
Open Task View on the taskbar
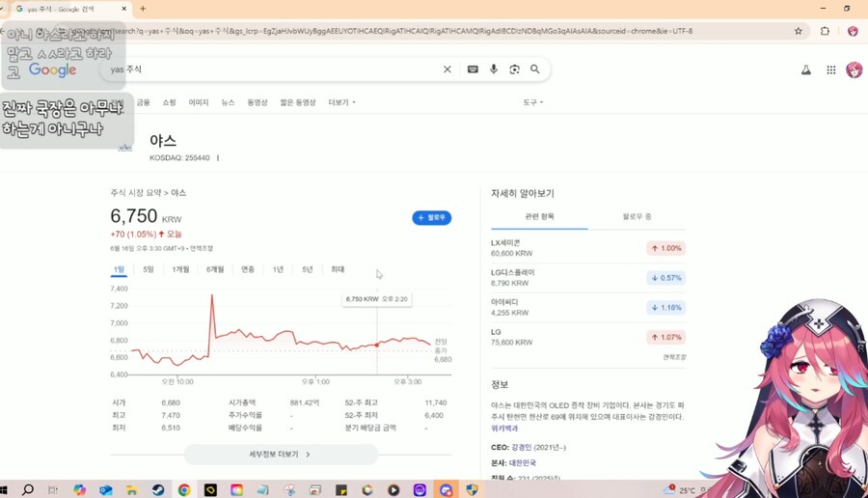coord(53,489)
